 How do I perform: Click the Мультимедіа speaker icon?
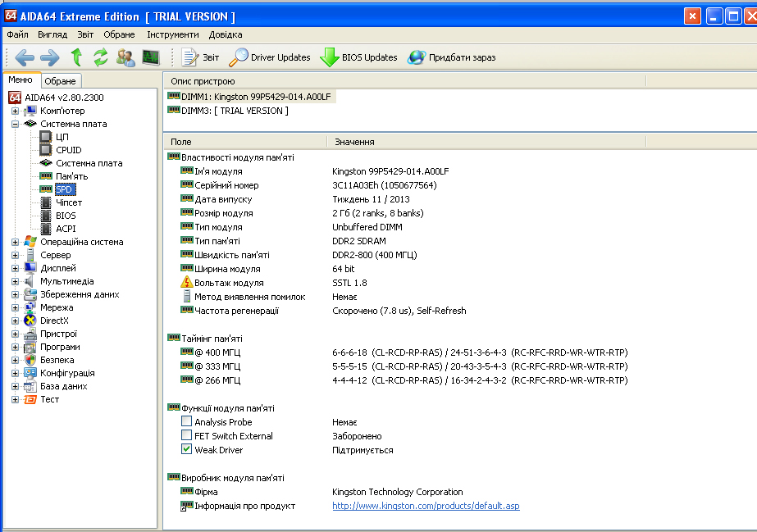[x=30, y=281]
